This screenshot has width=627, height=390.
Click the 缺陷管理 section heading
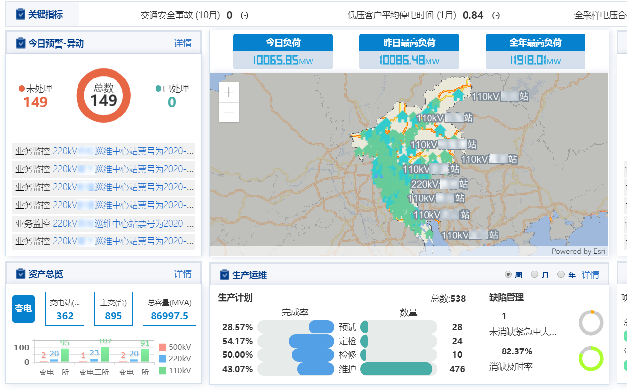506,297
